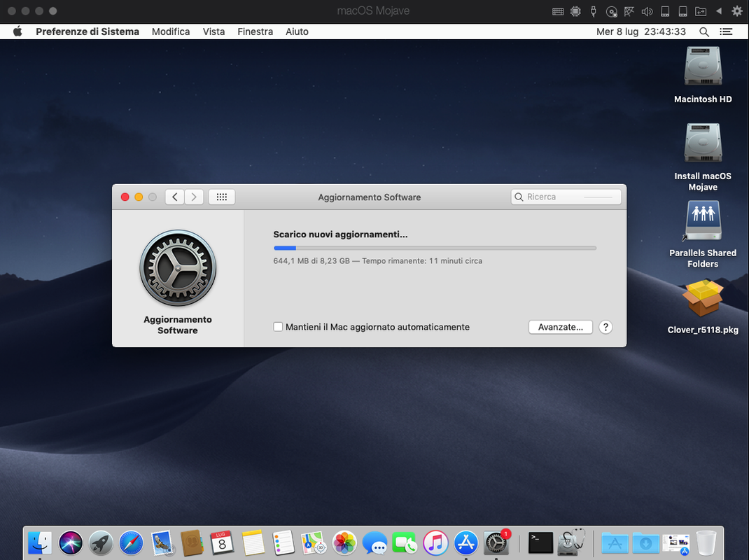Open Preferenze di Sistema menu

87,31
